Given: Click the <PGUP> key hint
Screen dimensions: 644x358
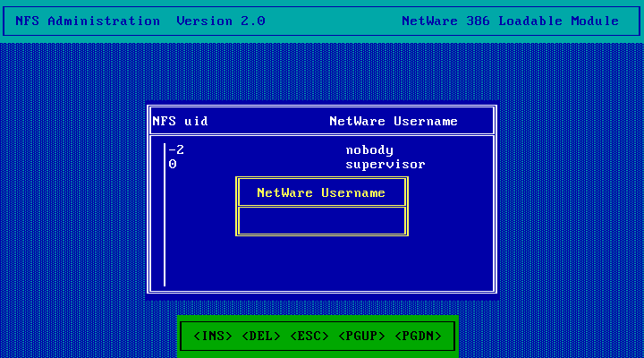Looking at the screenshot, I should [361, 336].
